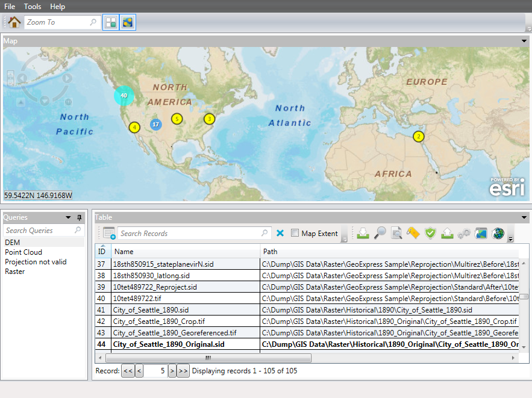Click the green shield verify icon

coord(430,233)
